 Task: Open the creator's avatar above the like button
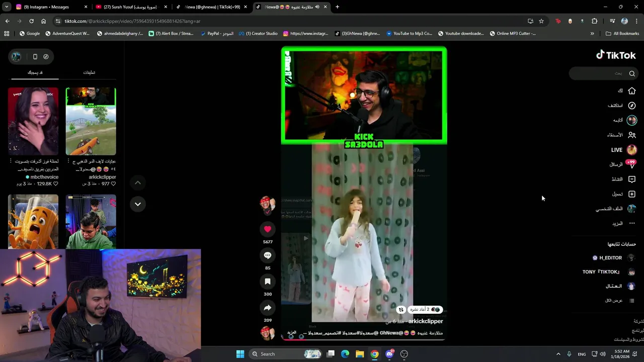[x=268, y=204]
